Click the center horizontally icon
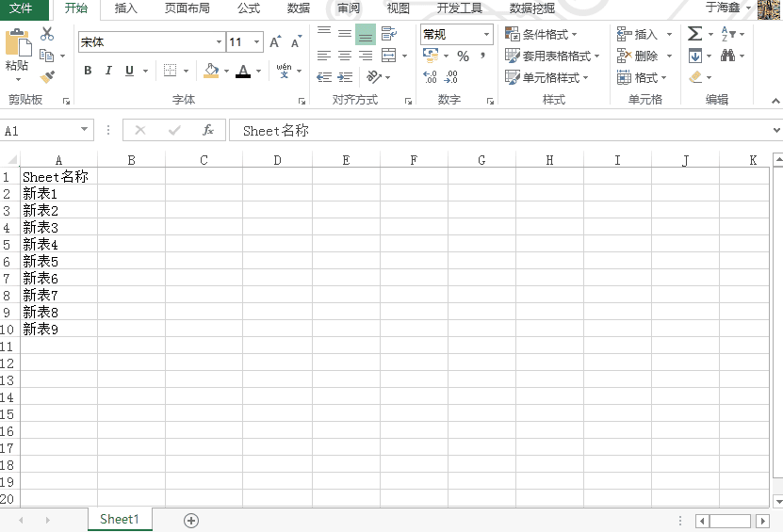Image resolution: width=783 pixels, height=532 pixels. (x=345, y=56)
